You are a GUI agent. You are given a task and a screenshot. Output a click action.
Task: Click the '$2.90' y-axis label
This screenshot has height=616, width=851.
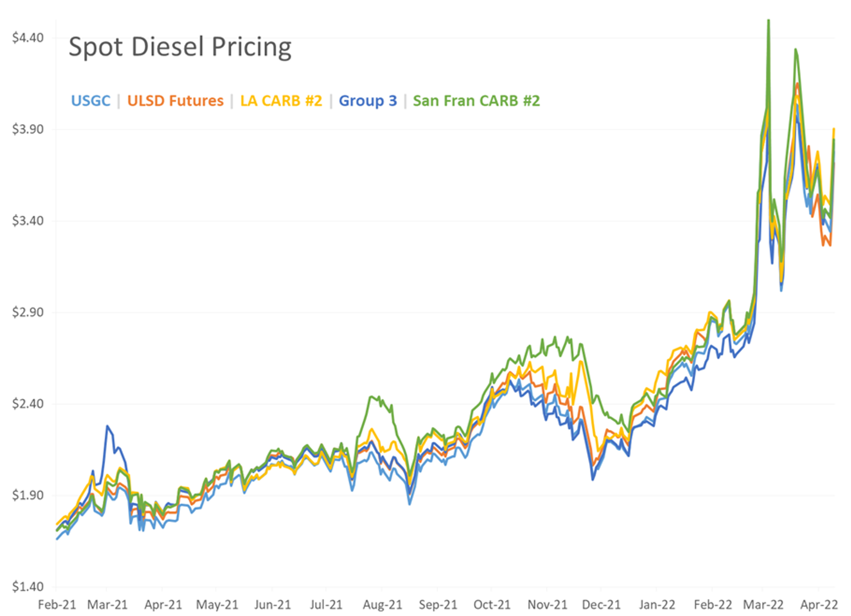tap(28, 312)
